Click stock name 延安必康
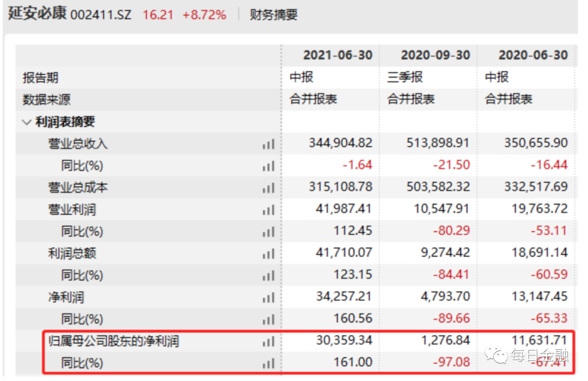Viewport: 588px width, 381px height. point(37,14)
